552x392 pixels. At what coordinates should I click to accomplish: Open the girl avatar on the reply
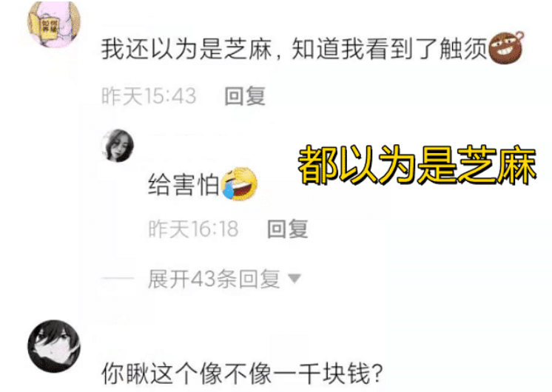click(118, 145)
